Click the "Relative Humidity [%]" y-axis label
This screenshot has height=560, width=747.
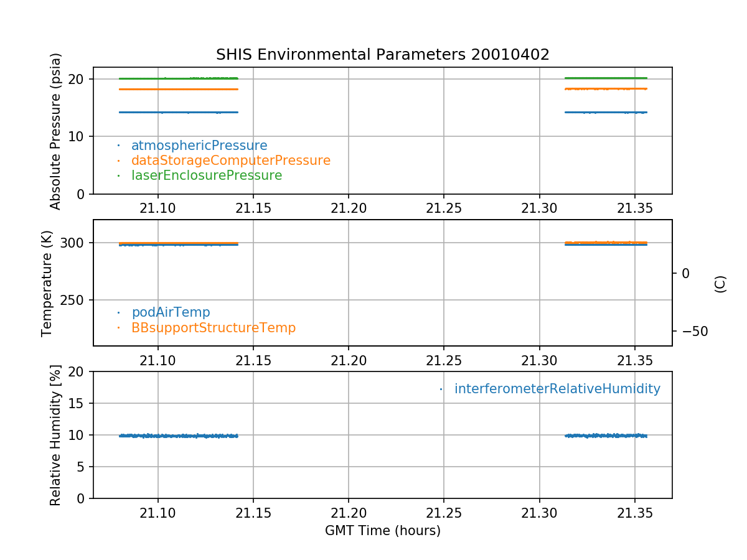click(56, 435)
